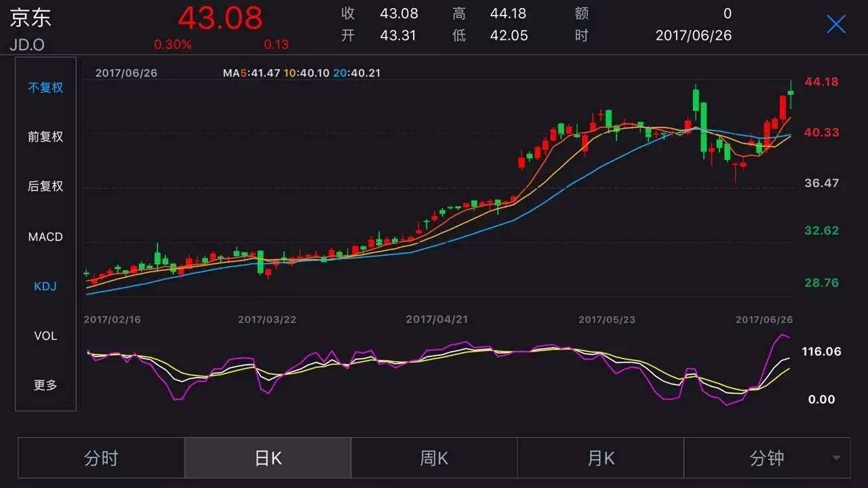This screenshot has width=868, height=488.
Task: Click the 低 42.05 low price
Action: click(490, 35)
